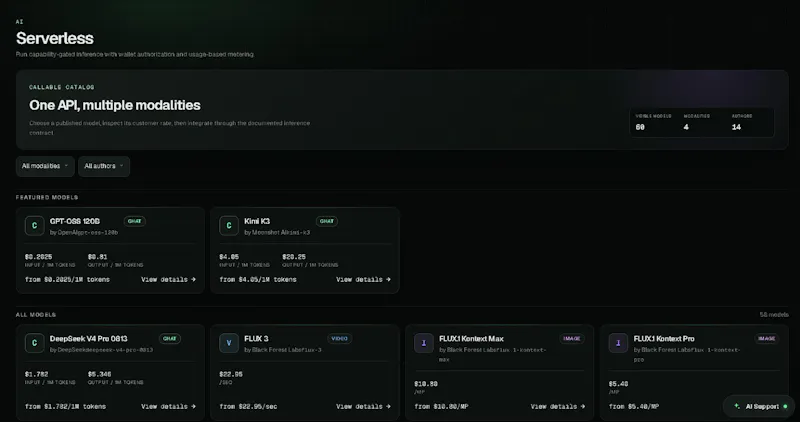Click from $0.2025/1M tokens text
Screen dimensions: 800x422
tap(67, 280)
